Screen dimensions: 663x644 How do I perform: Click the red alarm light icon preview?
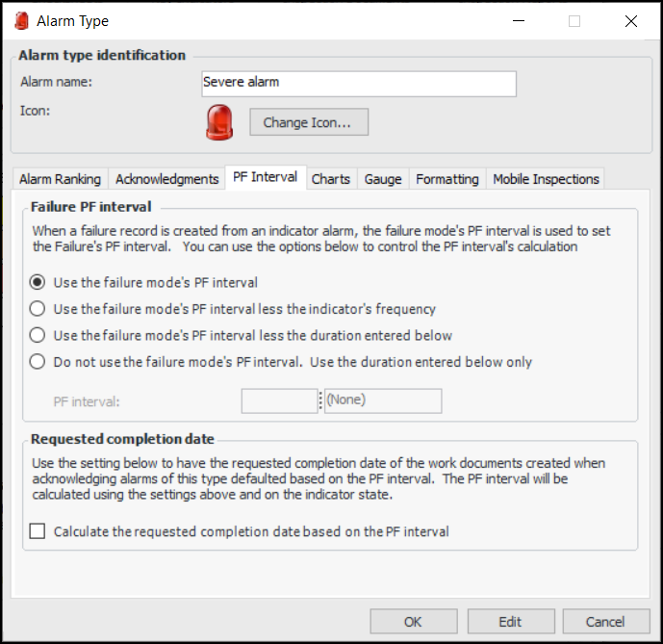click(219, 123)
